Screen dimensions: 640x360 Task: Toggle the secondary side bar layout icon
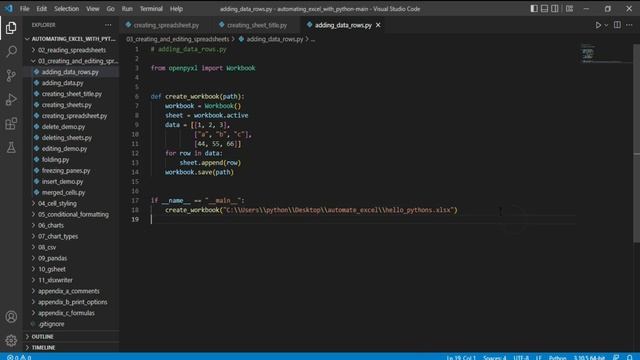coord(555,9)
